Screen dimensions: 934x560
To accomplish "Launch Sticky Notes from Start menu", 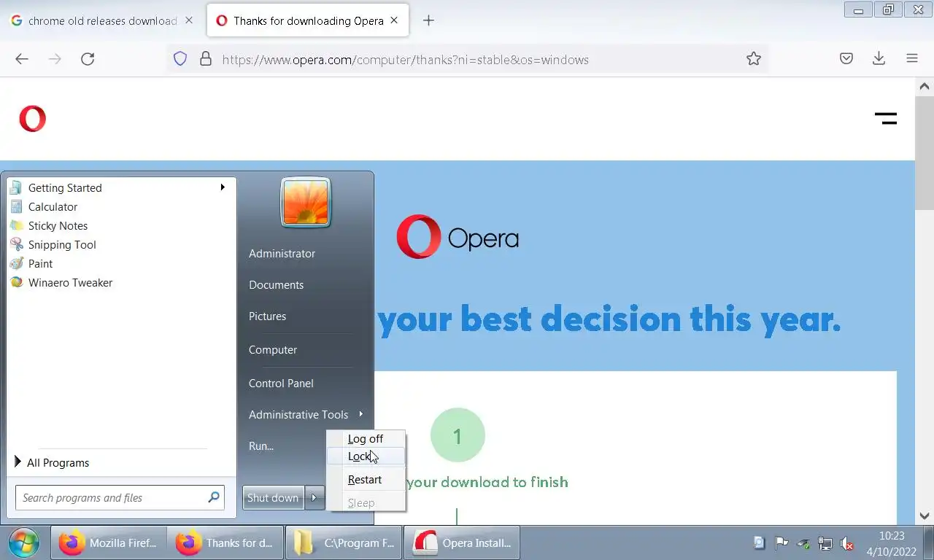I will (x=121, y=225).
